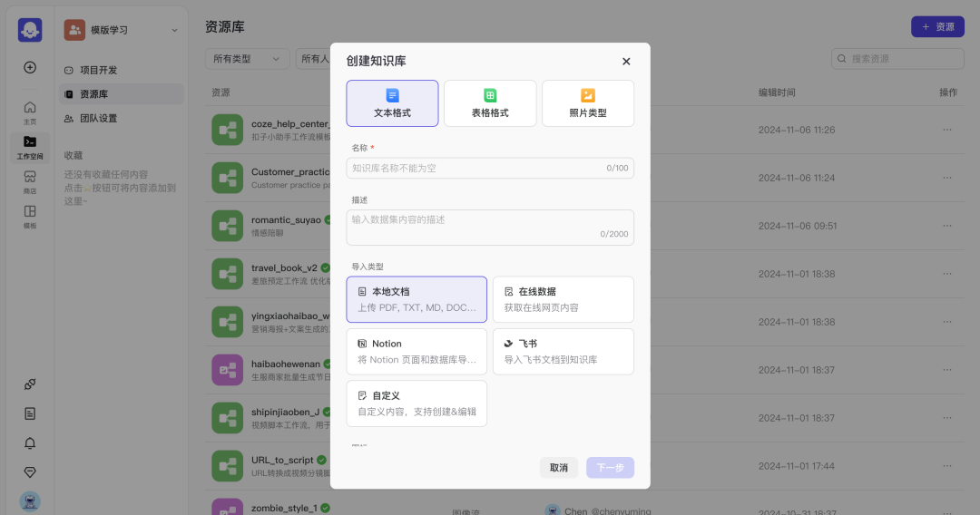980x515 pixels.
Task: Open 资源库 in the side menu
Action: [x=122, y=94]
